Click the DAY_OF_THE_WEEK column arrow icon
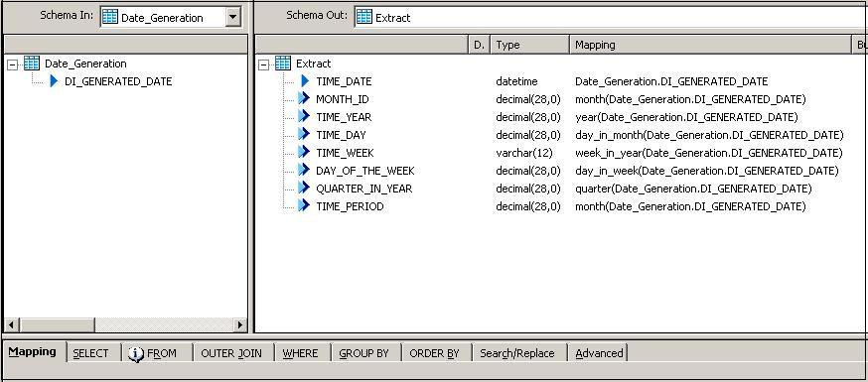This screenshot has height=382, width=868. point(304,170)
